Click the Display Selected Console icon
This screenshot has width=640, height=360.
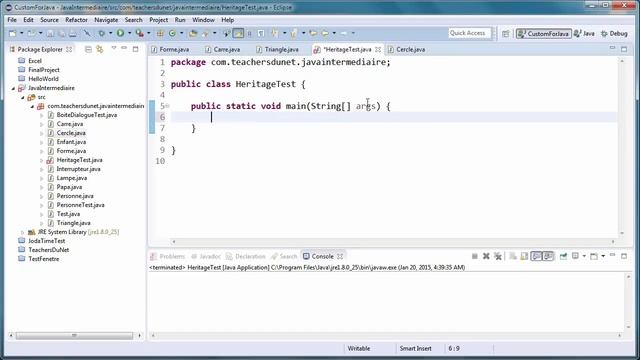tap(576, 256)
